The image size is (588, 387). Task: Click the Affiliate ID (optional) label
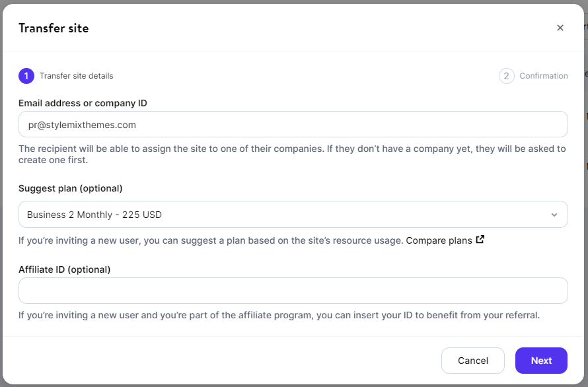pos(65,269)
